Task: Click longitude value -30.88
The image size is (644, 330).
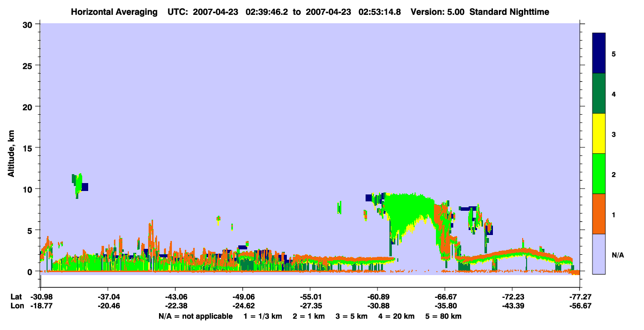Action: click(377, 306)
